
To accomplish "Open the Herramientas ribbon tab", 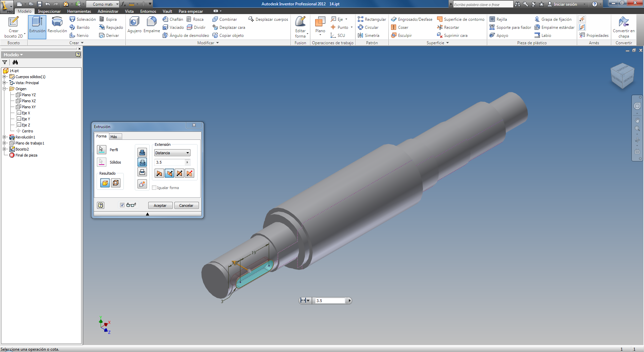I will pos(79,11).
